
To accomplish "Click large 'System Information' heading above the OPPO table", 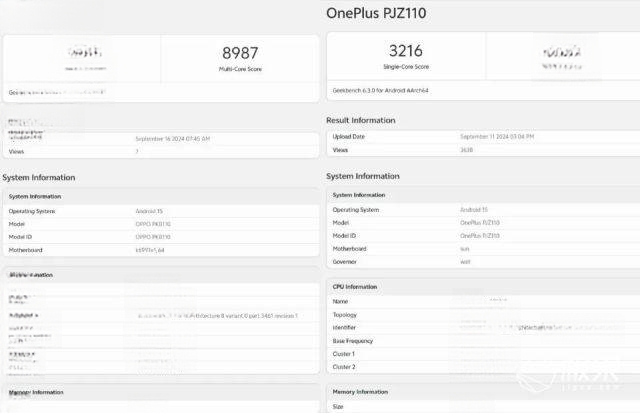I will click(39, 178).
